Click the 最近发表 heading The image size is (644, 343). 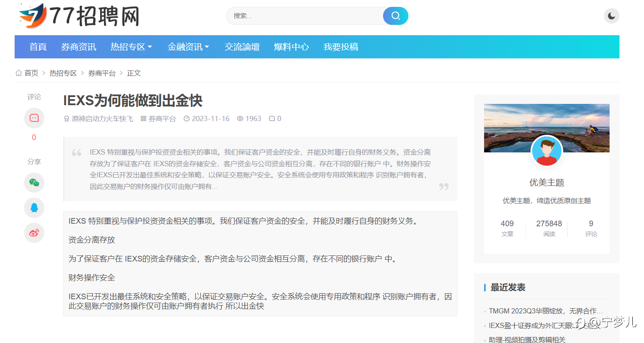508,287
